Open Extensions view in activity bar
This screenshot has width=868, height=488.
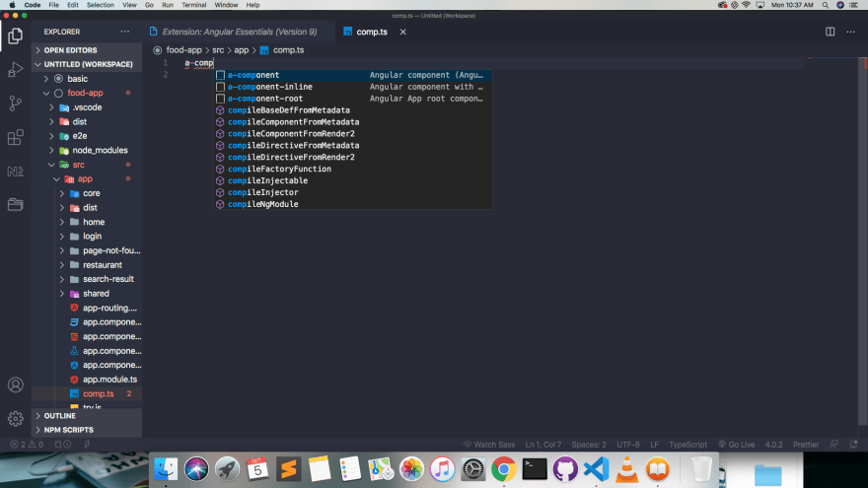pyautogui.click(x=15, y=137)
